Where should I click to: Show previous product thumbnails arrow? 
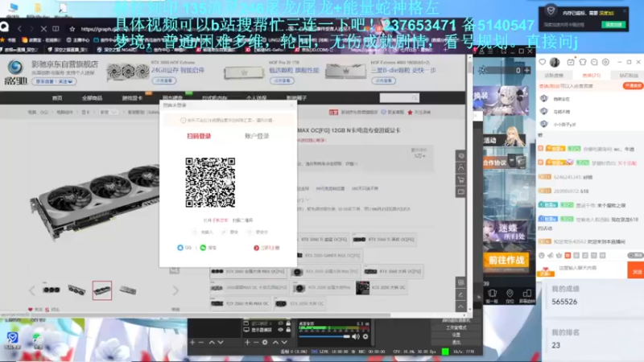click(32, 290)
